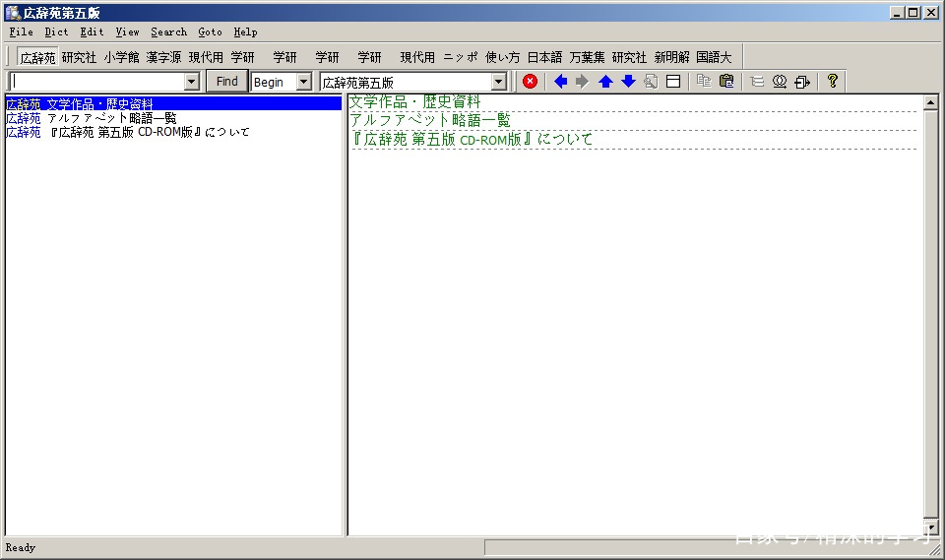
Task: Open the File menu
Action: pyautogui.click(x=21, y=31)
